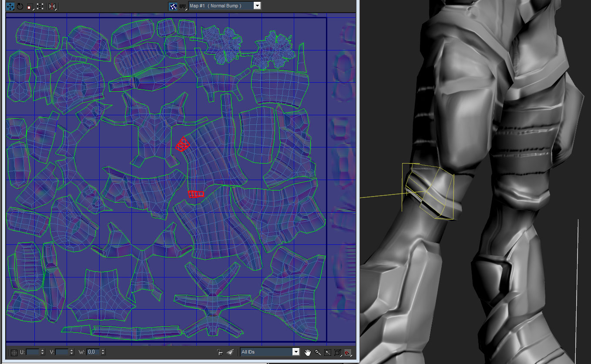Screen dimensions: 591x364
Task: Toggle Absolute/Offset type-in mode icon
Action: (14, 352)
